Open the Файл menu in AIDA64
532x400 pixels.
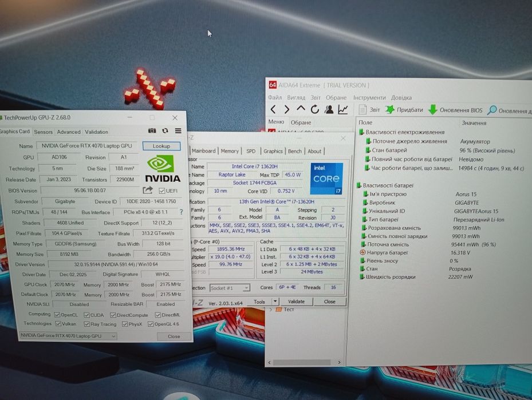pyautogui.click(x=275, y=97)
